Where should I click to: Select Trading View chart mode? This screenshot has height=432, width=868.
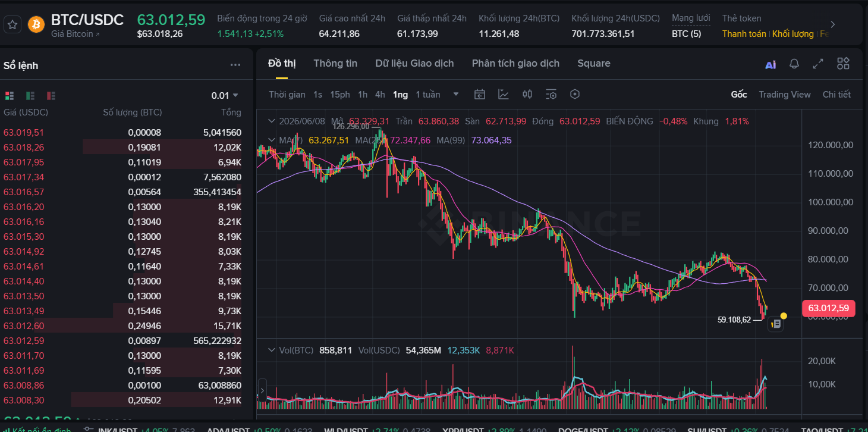point(784,95)
